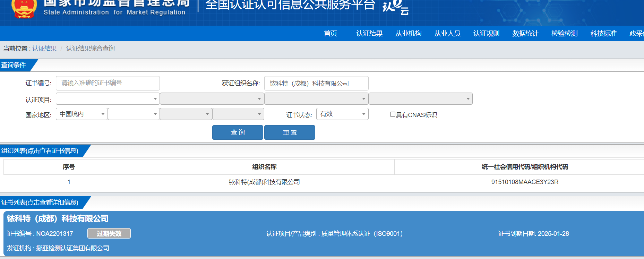The image size is (644, 259).
Task: Click the 证书列表 section header
Action: [40, 202]
